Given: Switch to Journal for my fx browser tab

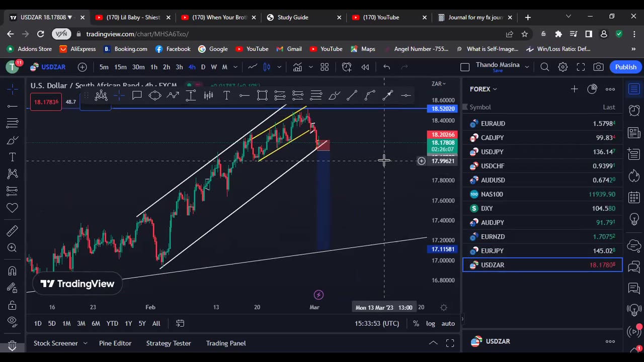Looking at the screenshot, I should 475,17.
